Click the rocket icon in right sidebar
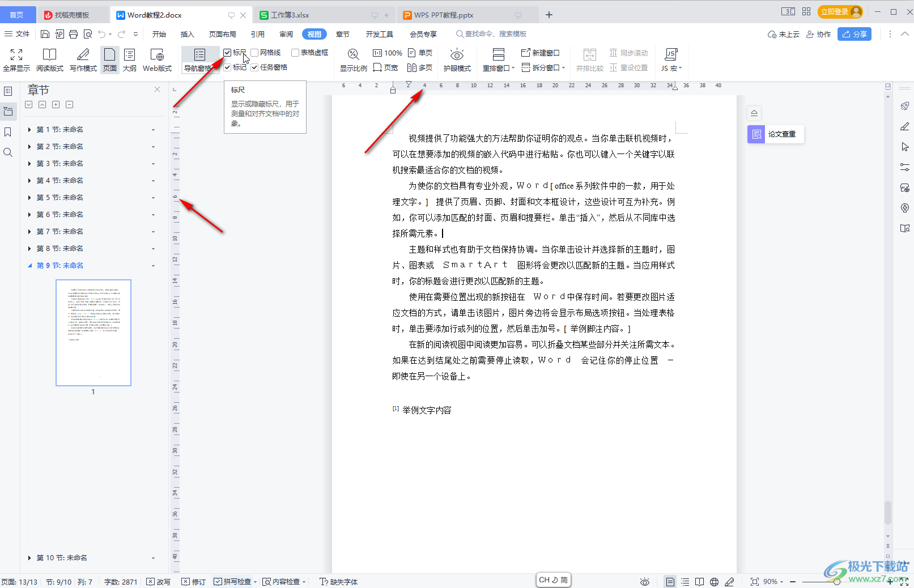The height and width of the screenshot is (588, 914). [905, 106]
